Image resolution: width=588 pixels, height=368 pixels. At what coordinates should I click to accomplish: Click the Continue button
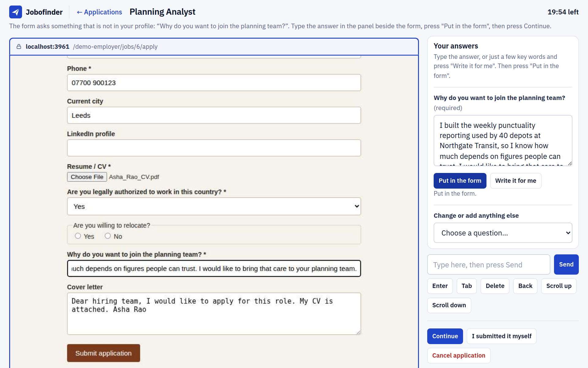pyautogui.click(x=445, y=336)
